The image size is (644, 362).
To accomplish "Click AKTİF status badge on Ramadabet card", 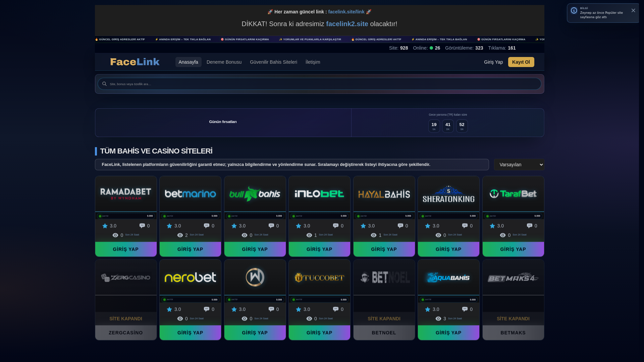I will click(x=104, y=216).
